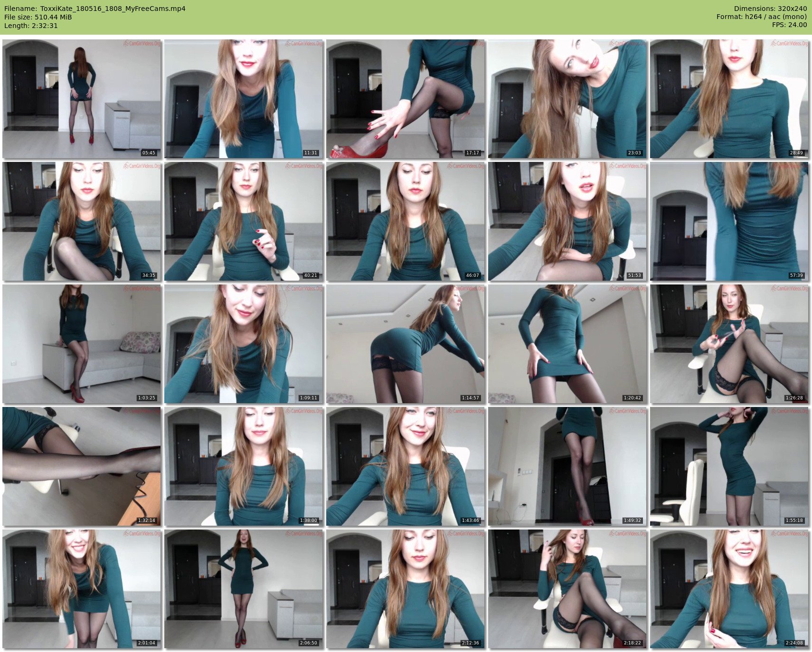
Task: Click the Length 2:32:31 text
Action: point(31,26)
